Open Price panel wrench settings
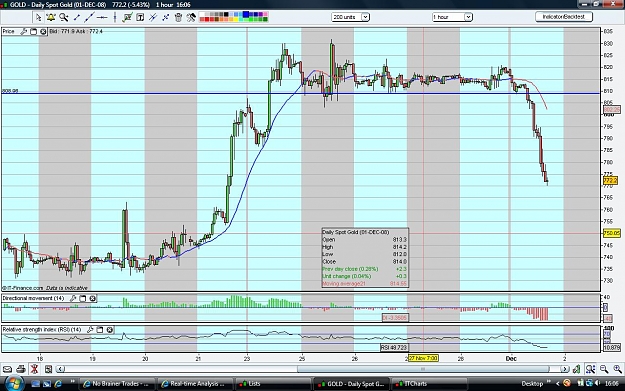Image resolution: width=625 pixels, height=391 pixels. pos(24,31)
